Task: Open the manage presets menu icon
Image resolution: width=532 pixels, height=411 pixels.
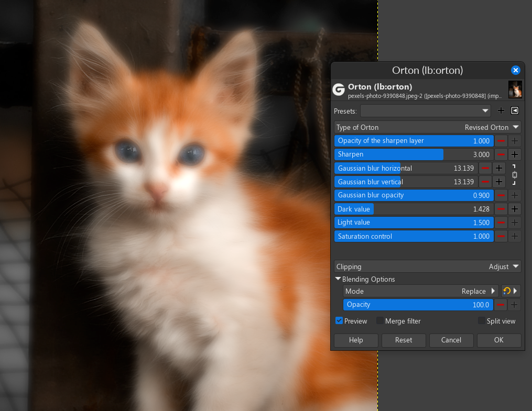Action: click(x=515, y=111)
